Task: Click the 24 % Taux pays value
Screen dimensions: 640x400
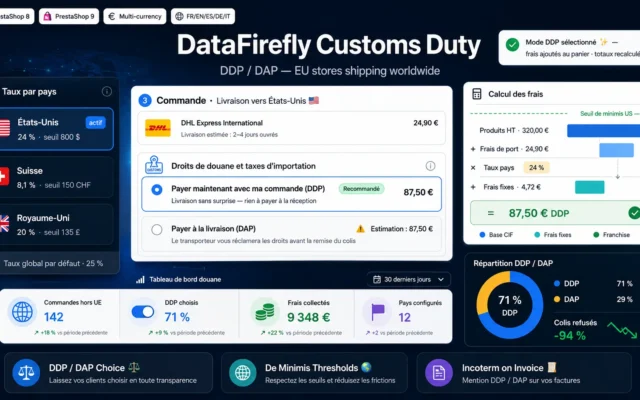Action: pos(536,167)
